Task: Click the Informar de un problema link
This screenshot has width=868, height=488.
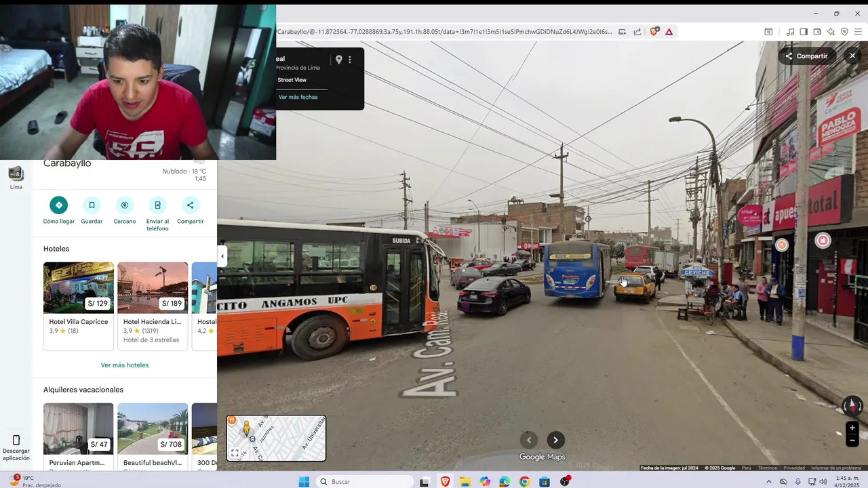Action: point(836,468)
